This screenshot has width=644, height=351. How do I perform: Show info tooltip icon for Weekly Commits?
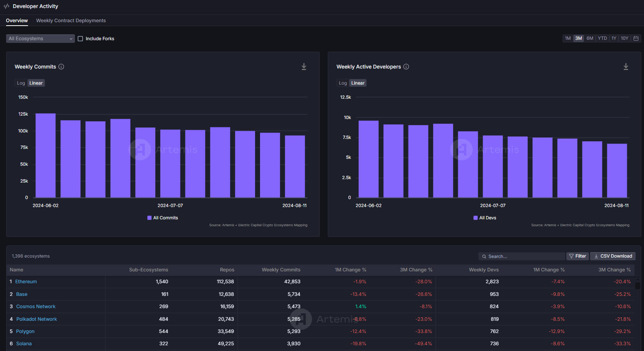pos(61,67)
